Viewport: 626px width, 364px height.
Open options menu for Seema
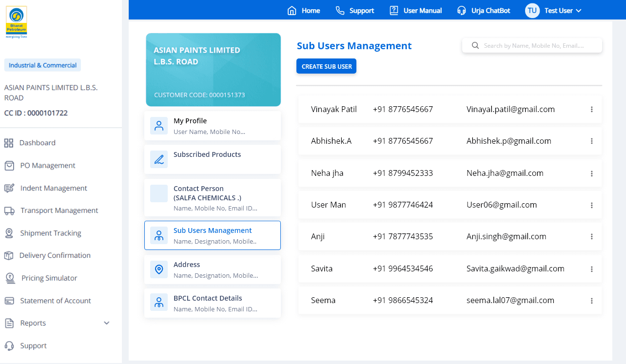(x=591, y=301)
